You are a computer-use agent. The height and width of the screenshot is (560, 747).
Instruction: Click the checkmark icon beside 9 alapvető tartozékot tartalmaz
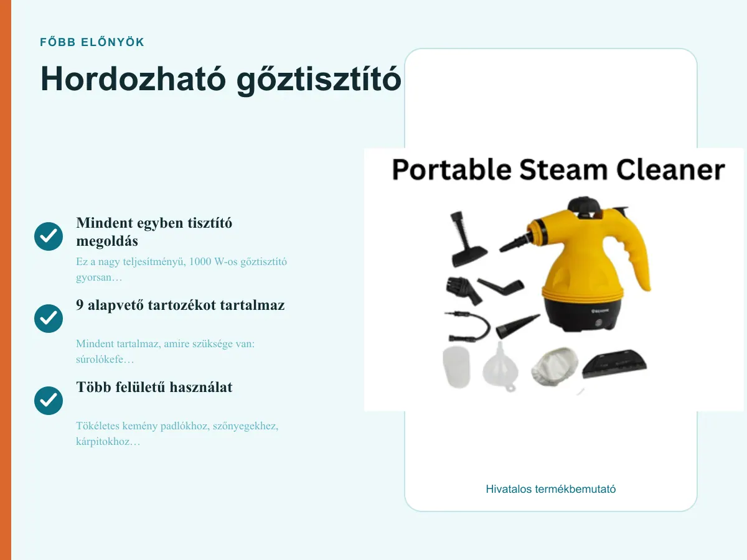49,319
